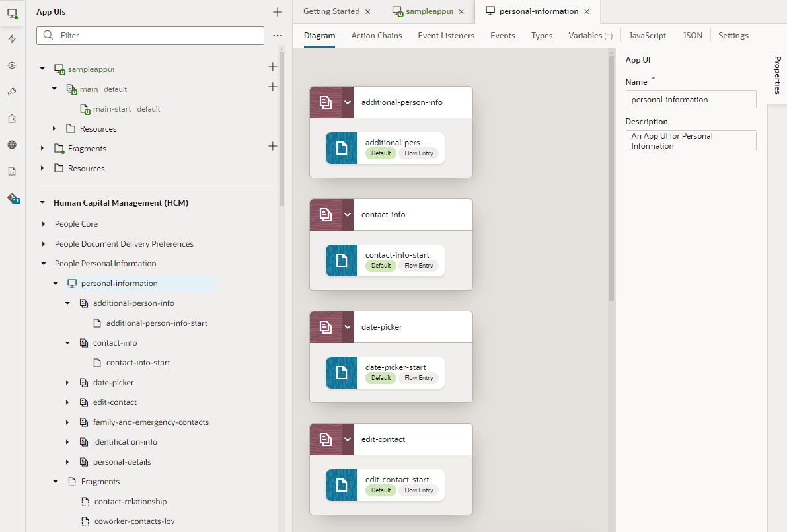Image resolution: width=787 pixels, height=532 pixels.
Task: Close the personal-information tab
Action: 586,11
